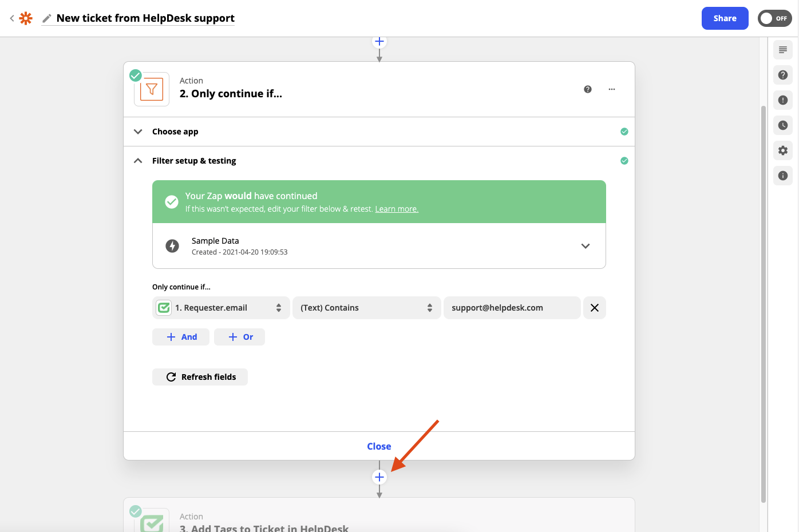The width and height of the screenshot is (799, 532).
Task: Remove the filter rule with the X button
Action: 595,308
